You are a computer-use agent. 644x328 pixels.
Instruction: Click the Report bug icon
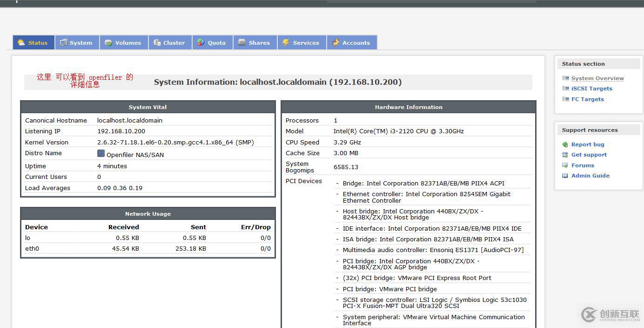coord(565,144)
